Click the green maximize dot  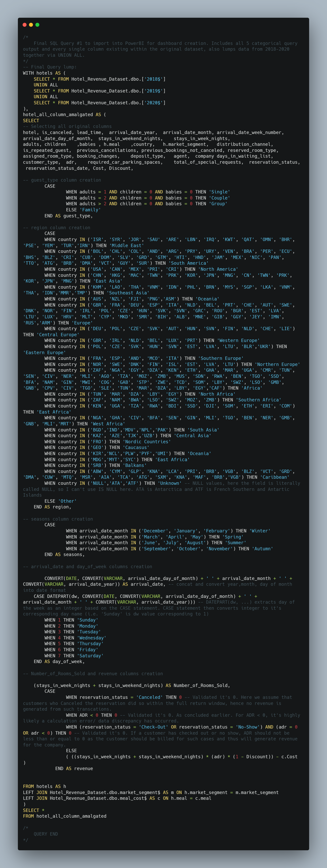click(x=37, y=25)
